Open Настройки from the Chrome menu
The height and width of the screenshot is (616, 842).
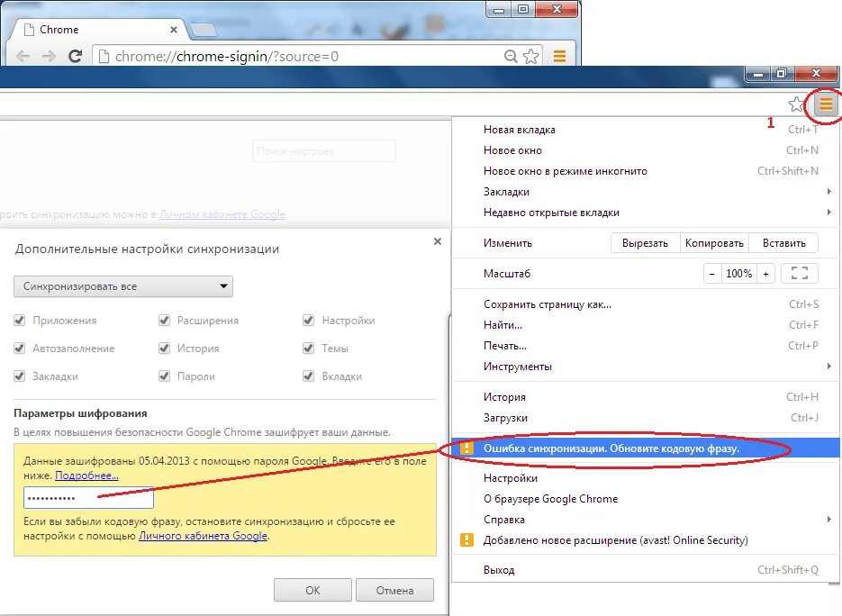pos(646,478)
